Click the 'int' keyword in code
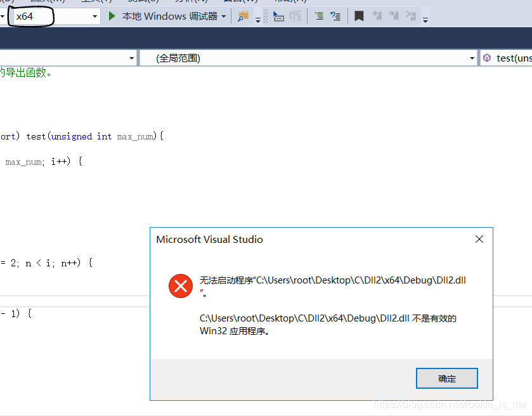This screenshot has width=532, height=416. (x=104, y=136)
